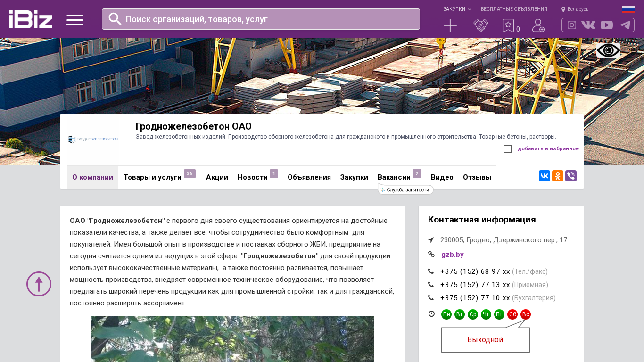Viewport: 644px width, 362px height.
Task: Open the iBiz home logo
Action: 31,19
